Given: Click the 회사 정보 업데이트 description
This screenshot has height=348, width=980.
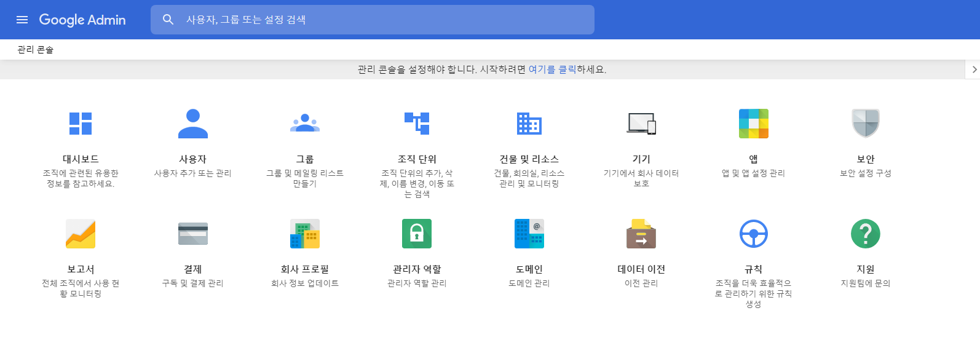Looking at the screenshot, I should (x=305, y=283).
